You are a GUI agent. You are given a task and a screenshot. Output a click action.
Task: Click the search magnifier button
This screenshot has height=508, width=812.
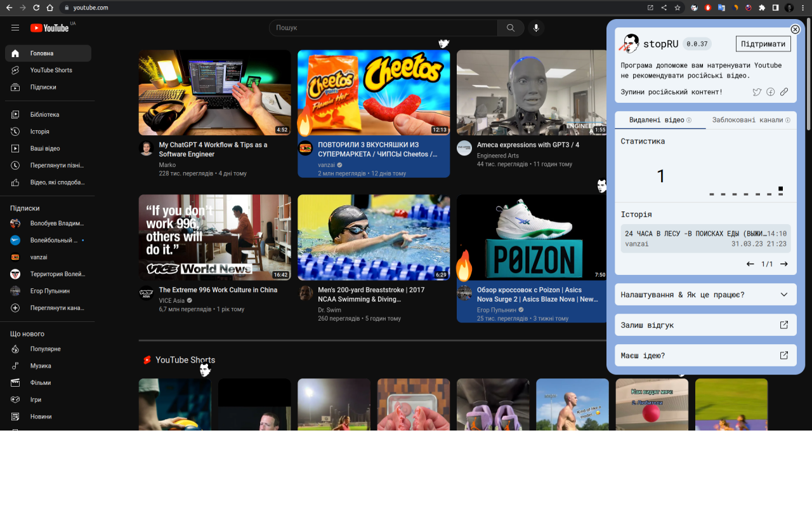pos(511,28)
